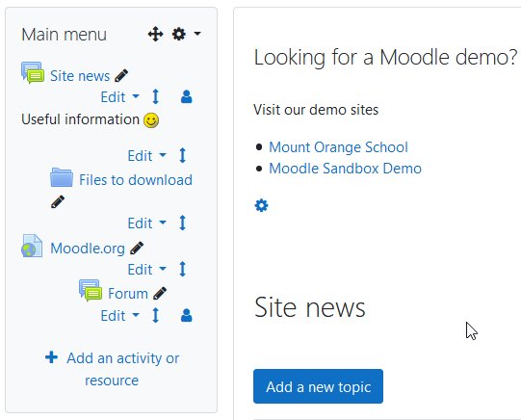
Task: Click the move arrow beside Site news Edit
Action: point(155,96)
